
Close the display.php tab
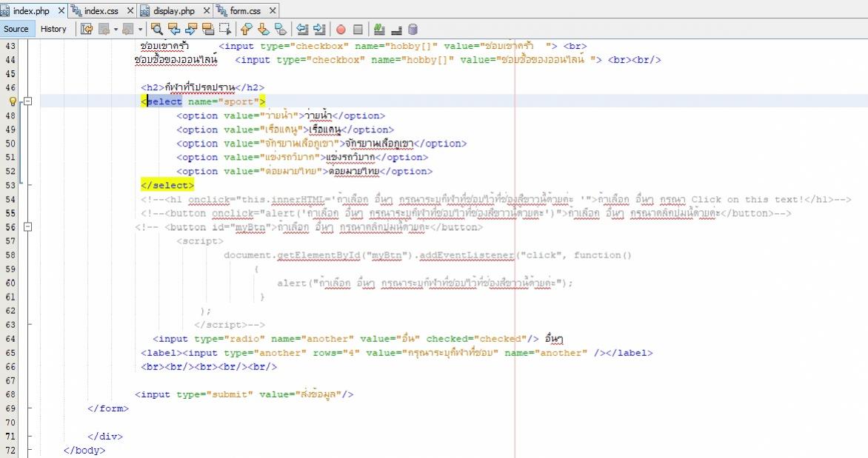click(x=207, y=10)
